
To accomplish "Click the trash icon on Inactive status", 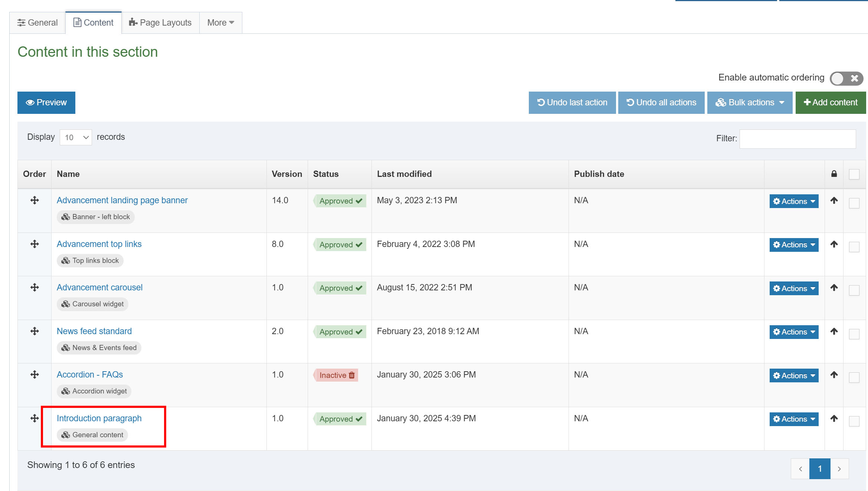I will click(x=352, y=375).
